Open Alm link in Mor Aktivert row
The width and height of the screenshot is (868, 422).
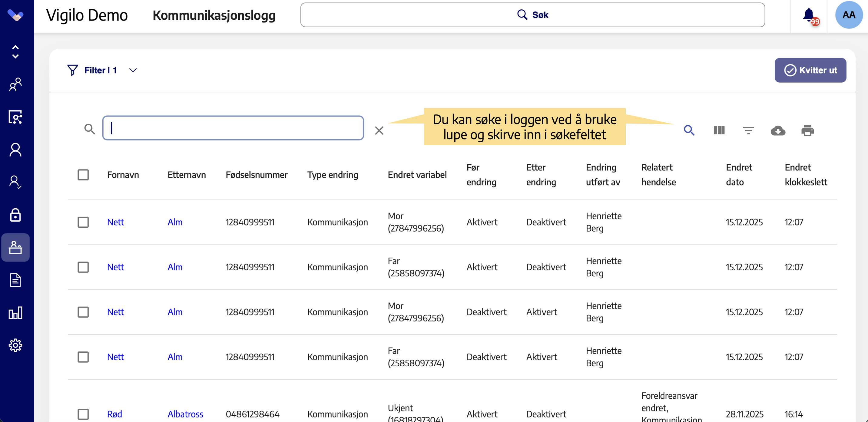[175, 222]
